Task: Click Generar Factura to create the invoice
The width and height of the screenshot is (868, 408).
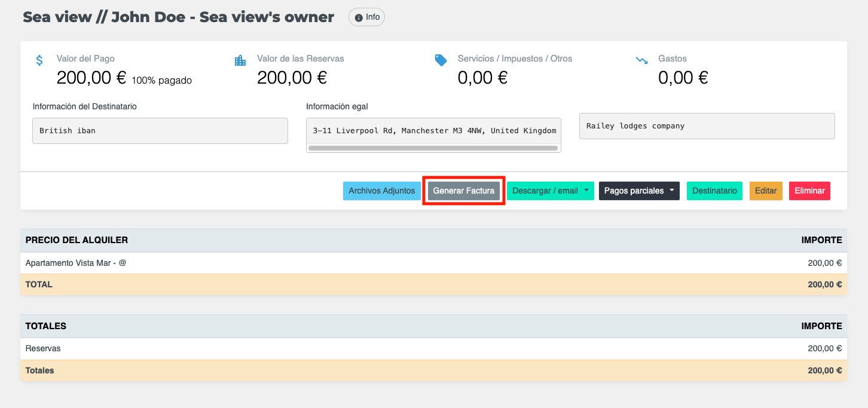Action: coord(463,191)
